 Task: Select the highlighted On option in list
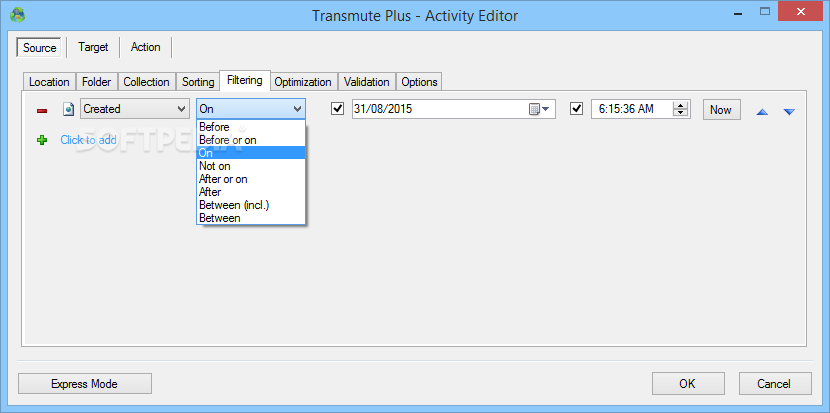click(251, 153)
